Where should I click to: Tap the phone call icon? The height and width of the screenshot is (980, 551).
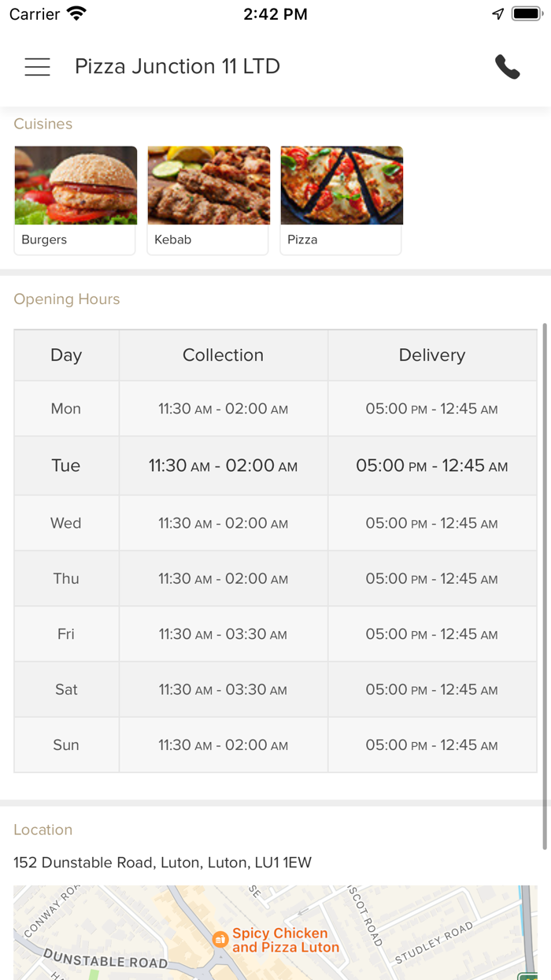508,67
